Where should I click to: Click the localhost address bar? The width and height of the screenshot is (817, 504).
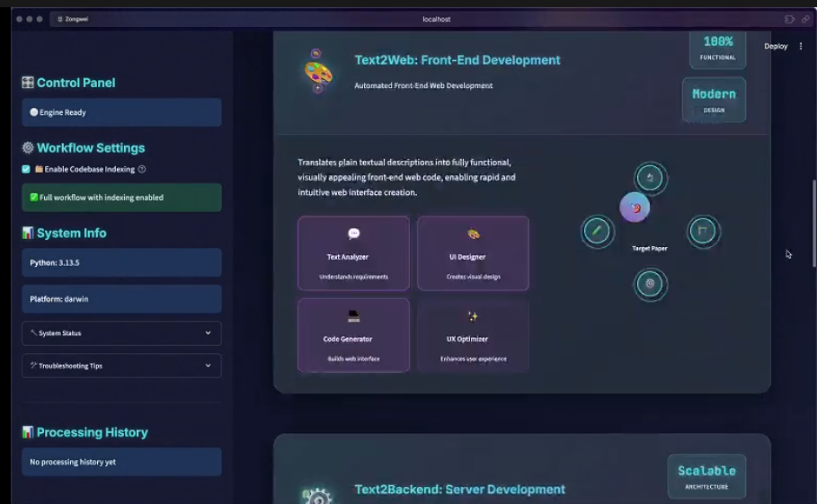[x=437, y=19]
